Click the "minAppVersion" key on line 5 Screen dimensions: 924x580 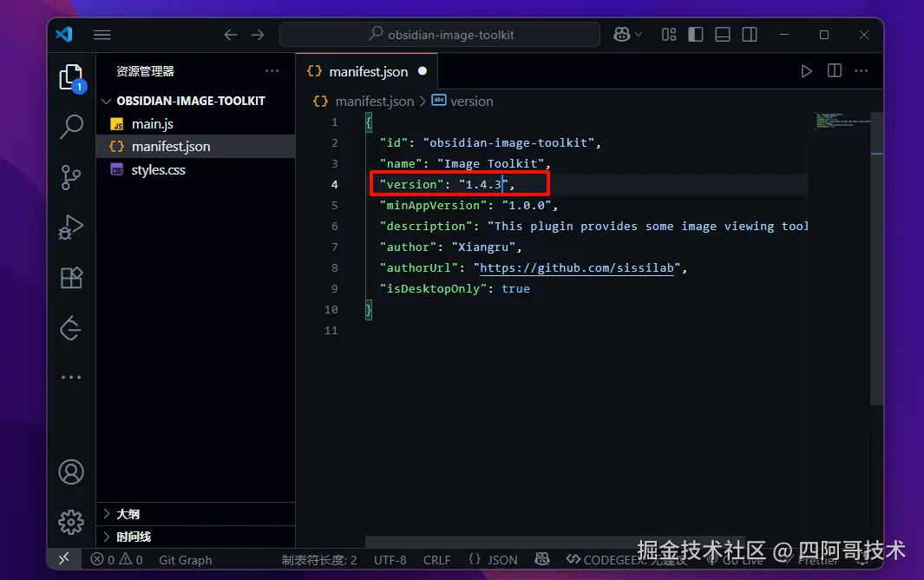(433, 205)
